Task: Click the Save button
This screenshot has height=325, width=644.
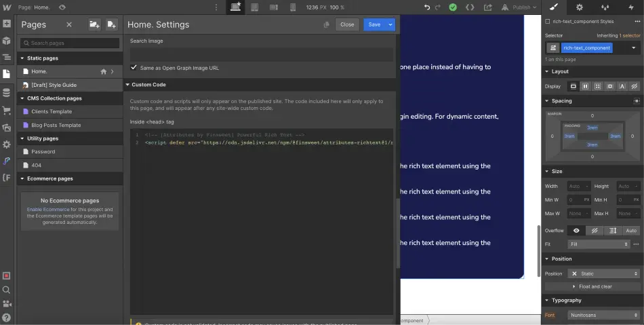Action: pos(374,24)
